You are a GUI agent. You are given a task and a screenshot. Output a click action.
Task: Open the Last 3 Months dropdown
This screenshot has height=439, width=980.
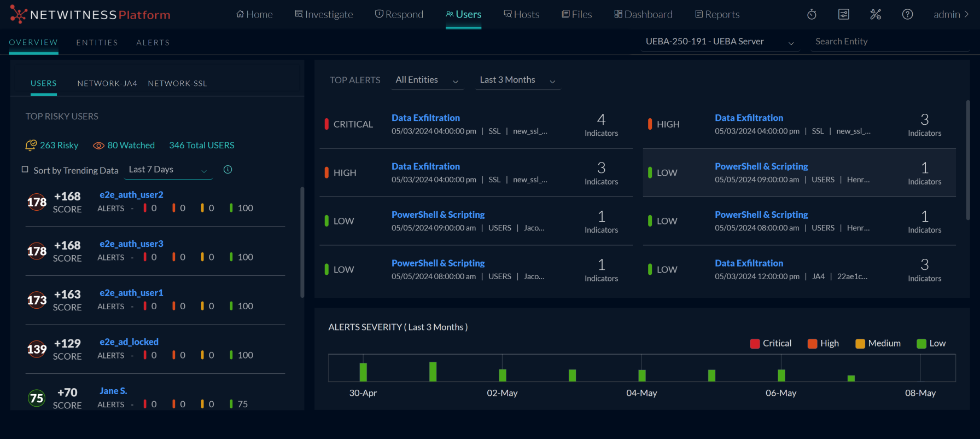click(x=517, y=80)
